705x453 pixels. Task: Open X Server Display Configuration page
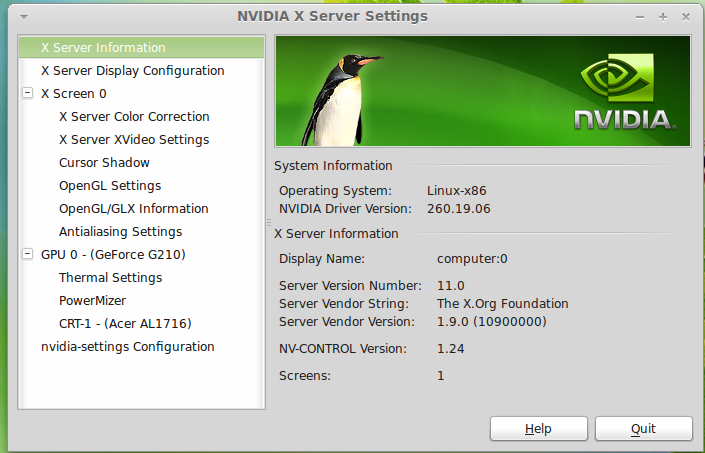coord(133,71)
